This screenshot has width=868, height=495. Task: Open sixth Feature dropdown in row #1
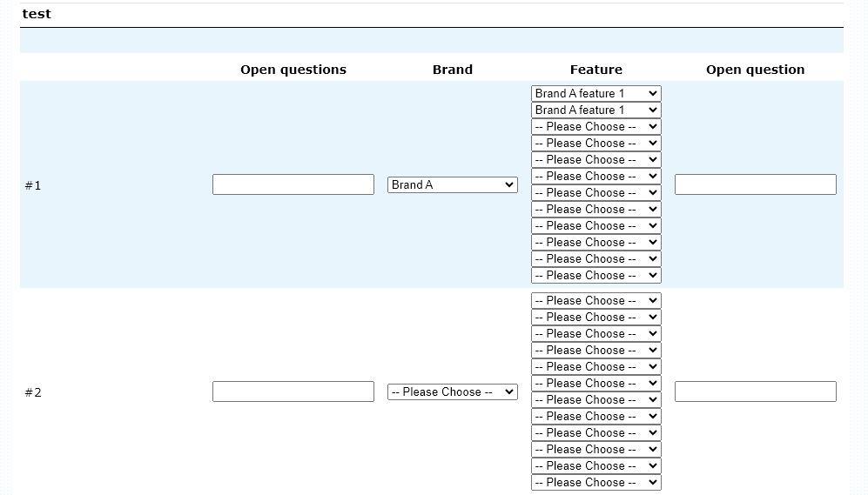click(595, 176)
